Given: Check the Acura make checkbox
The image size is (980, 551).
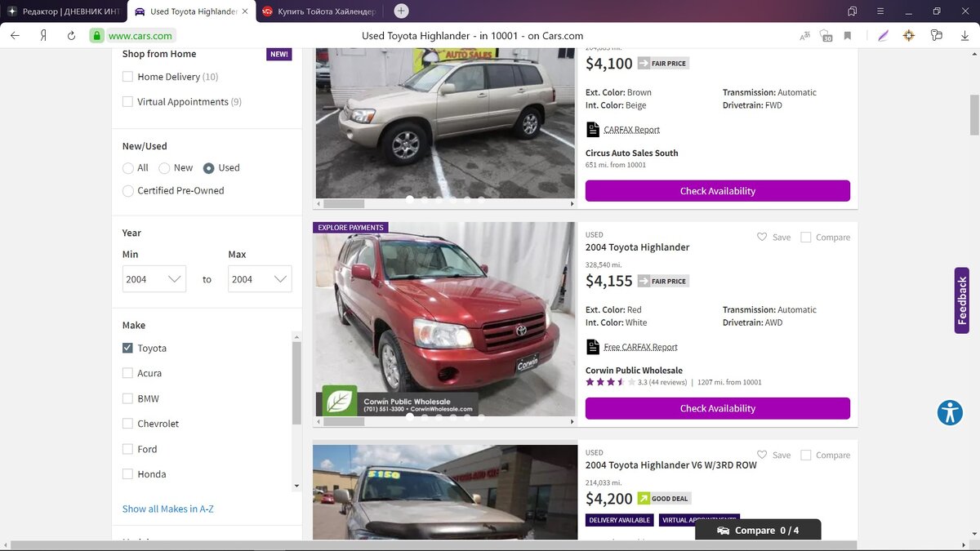Looking at the screenshot, I should click(x=127, y=373).
